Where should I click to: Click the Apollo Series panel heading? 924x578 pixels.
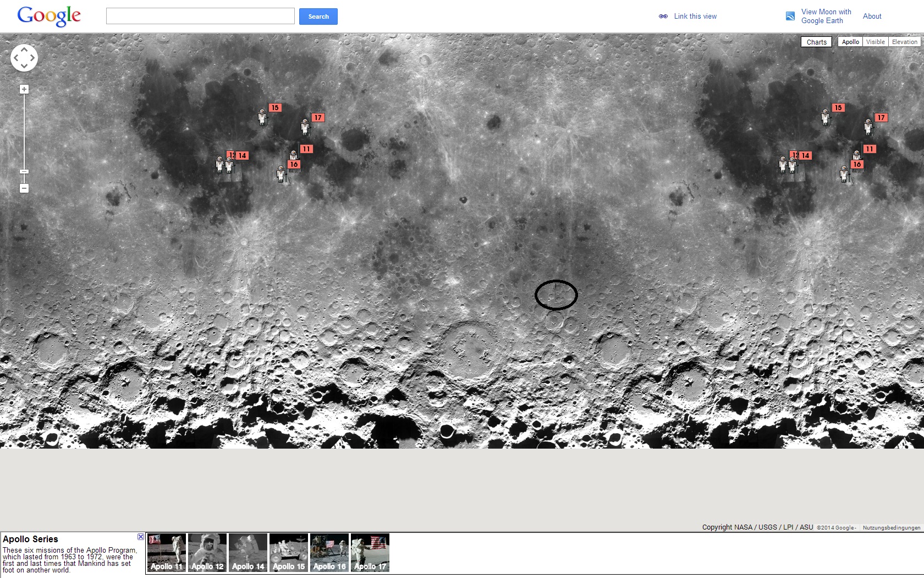30,539
